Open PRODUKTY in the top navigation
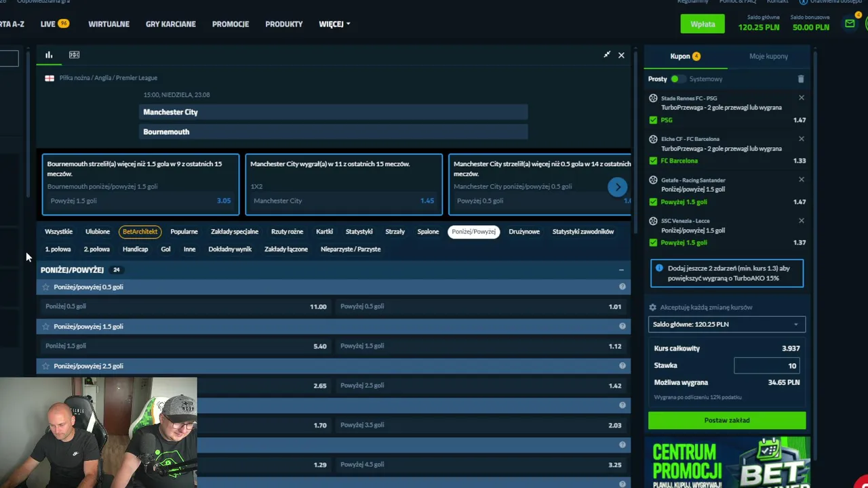 [x=284, y=24]
